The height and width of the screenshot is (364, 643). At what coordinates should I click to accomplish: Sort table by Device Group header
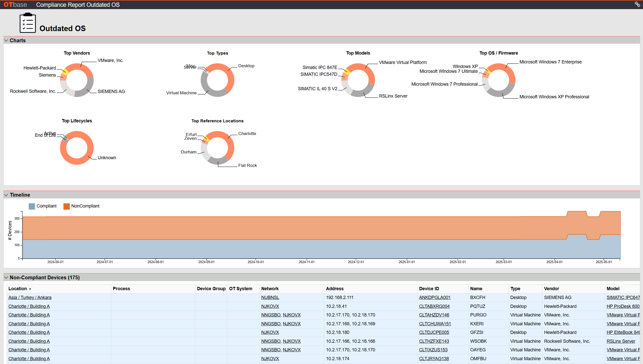click(211, 289)
